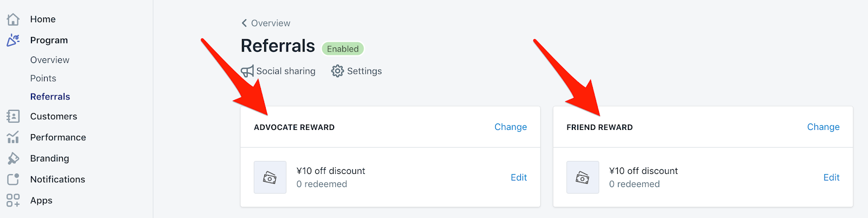Viewport: 868px width, 218px height.
Task: Click the Customers contact card icon
Action: [x=13, y=116]
